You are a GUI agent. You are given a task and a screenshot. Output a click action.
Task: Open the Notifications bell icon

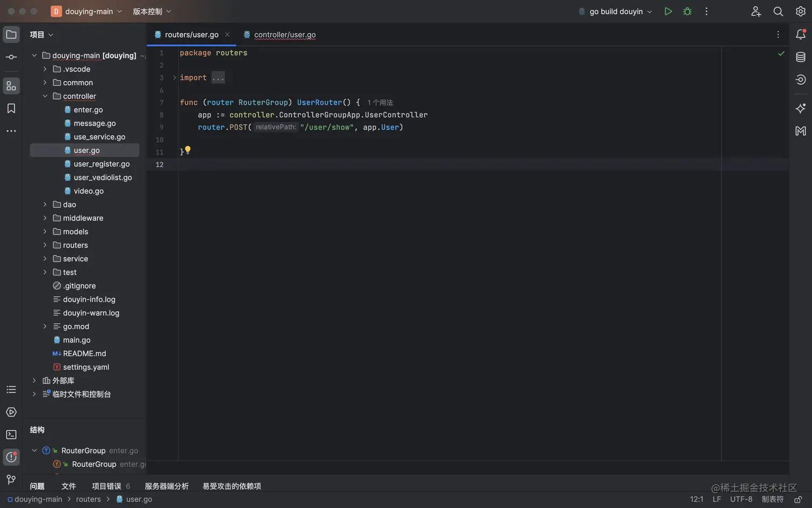click(801, 34)
